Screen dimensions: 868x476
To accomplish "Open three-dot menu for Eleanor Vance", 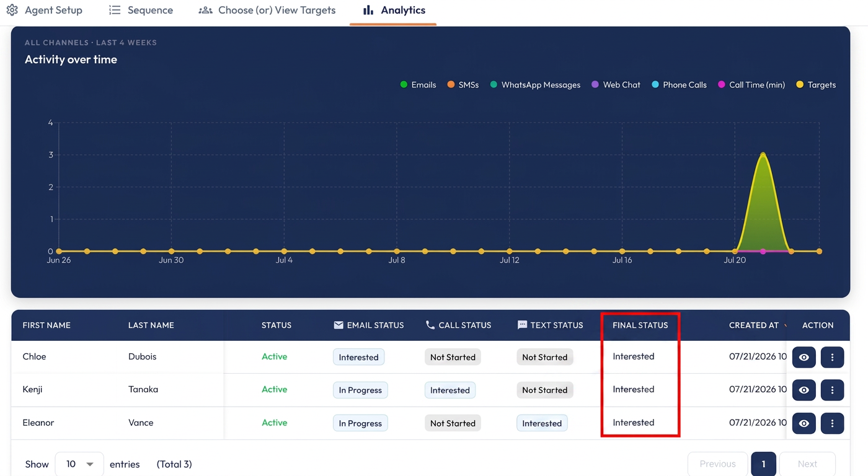I will (832, 423).
